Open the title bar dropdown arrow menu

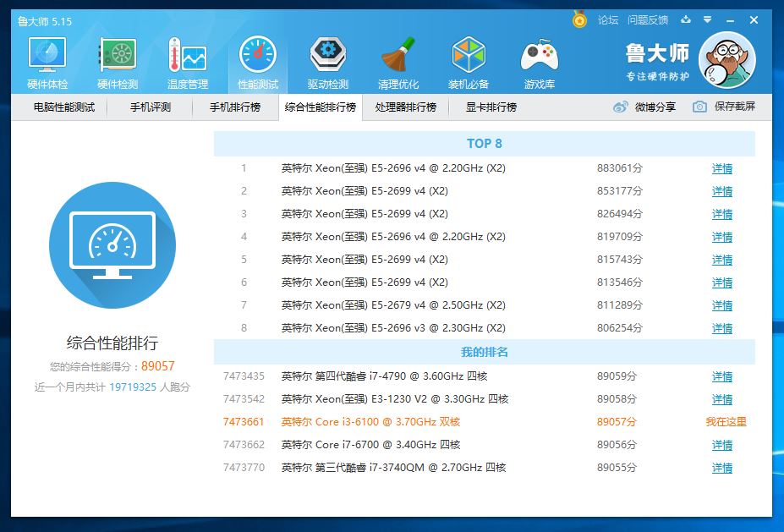pos(707,19)
